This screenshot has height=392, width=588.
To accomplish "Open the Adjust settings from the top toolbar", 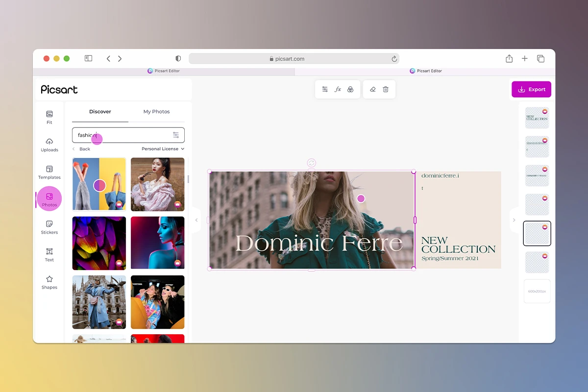I will (x=324, y=89).
